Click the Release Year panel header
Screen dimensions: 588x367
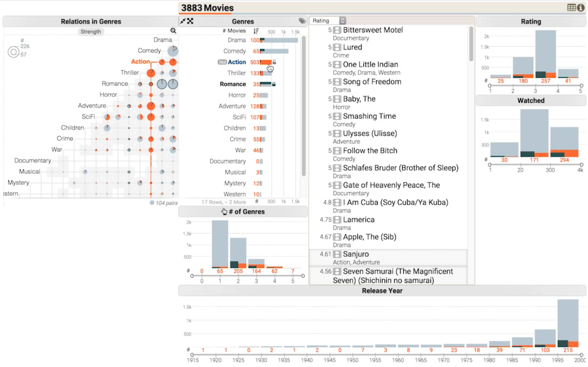(382, 291)
